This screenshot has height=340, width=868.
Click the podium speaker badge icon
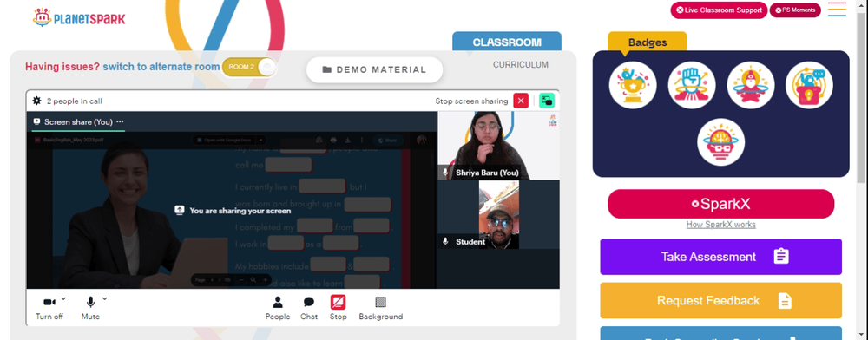pyautogui.click(x=809, y=85)
